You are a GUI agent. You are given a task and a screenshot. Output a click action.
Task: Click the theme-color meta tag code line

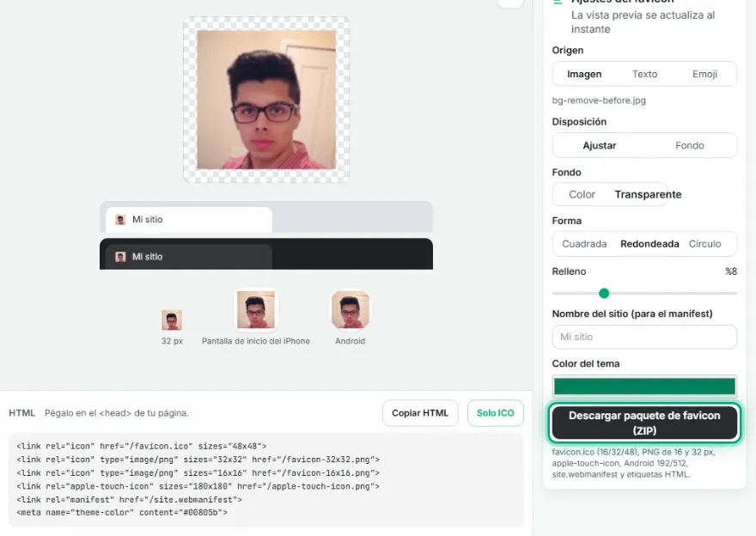(122, 513)
